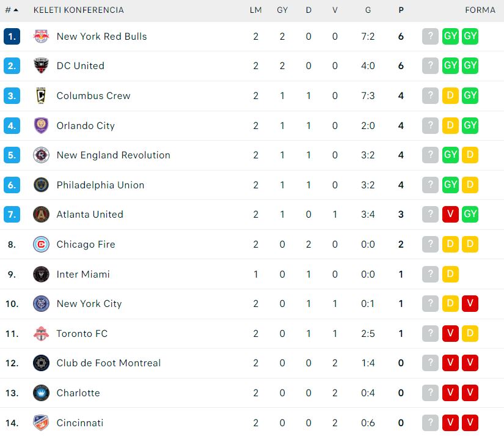Click the Chicago Fire team name
The height and width of the screenshot is (436, 504).
(x=86, y=245)
